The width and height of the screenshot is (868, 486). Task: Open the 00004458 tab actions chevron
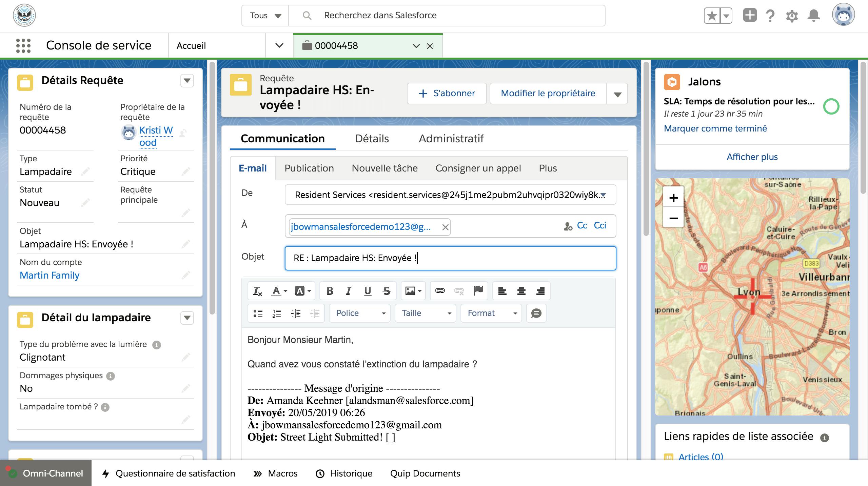point(416,46)
